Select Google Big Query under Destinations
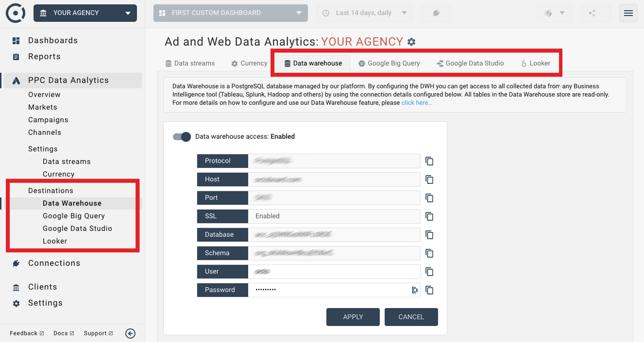644x342 pixels. point(74,216)
